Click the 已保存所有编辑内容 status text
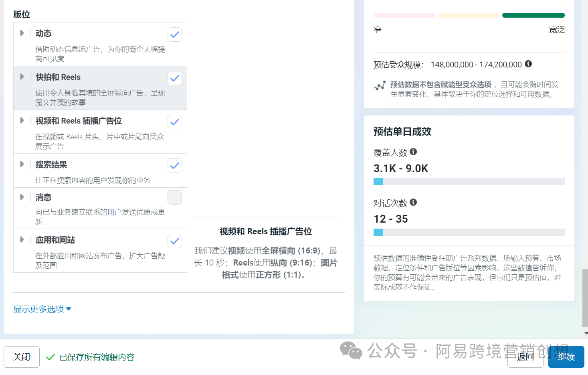Viewport: 588px width, 375px height. pyautogui.click(x=97, y=357)
